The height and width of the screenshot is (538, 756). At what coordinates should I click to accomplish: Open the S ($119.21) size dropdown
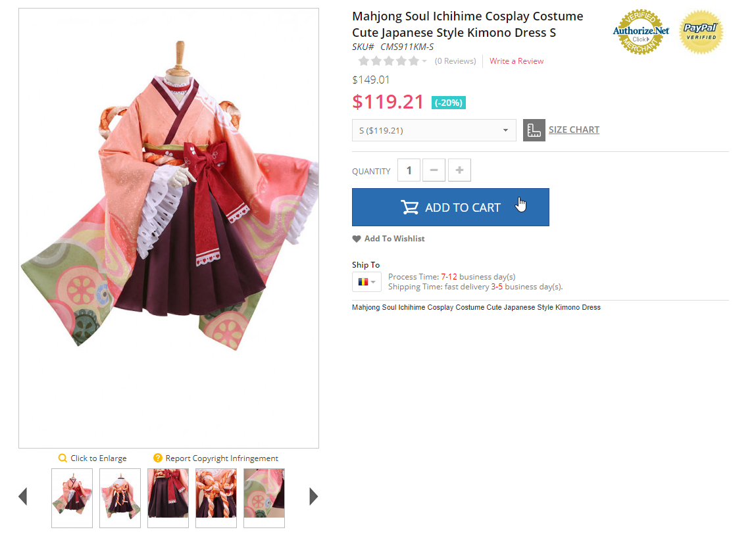434,130
